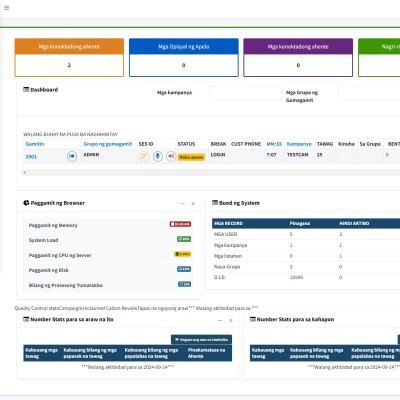Click the blue Disk usage badge
This screenshot has width=400, height=400.
point(184,269)
